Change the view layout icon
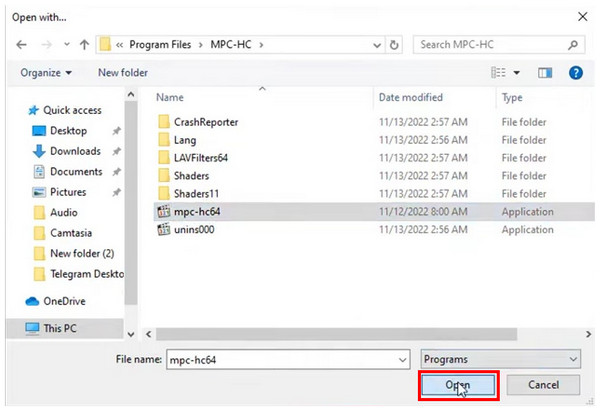 pyautogui.click(x=498, y=72)
